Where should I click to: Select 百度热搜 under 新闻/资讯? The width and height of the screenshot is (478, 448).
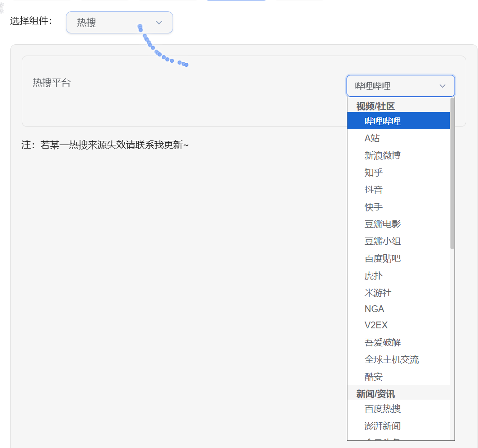tap(398, 409)
